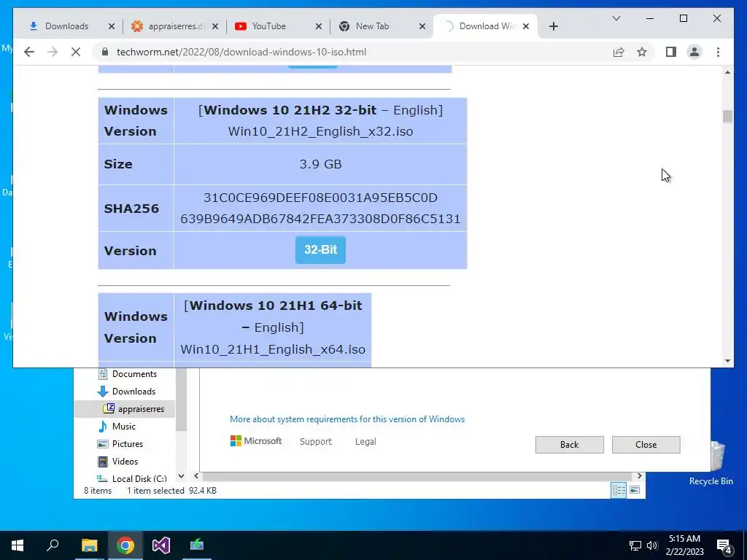The image size is (747, 560).
Task: Close the YouTube tab
Action: [319, 26]
